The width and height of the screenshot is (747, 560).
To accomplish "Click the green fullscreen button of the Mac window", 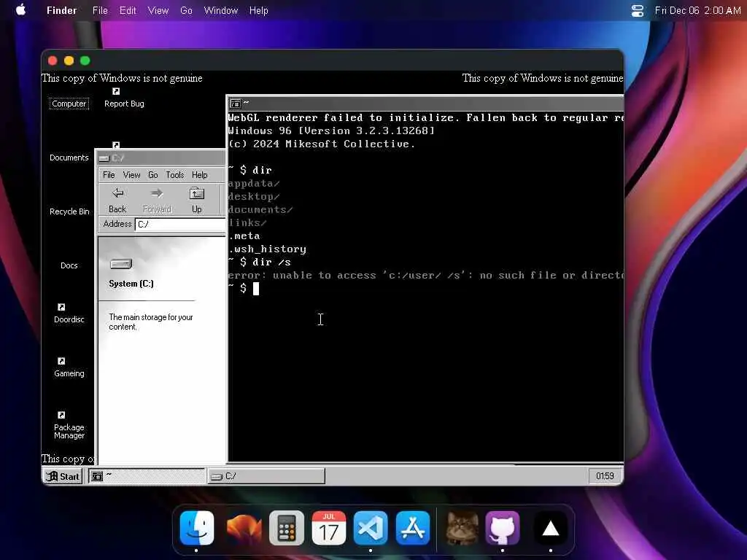I will pyautogui.click(x=85, y=61).
